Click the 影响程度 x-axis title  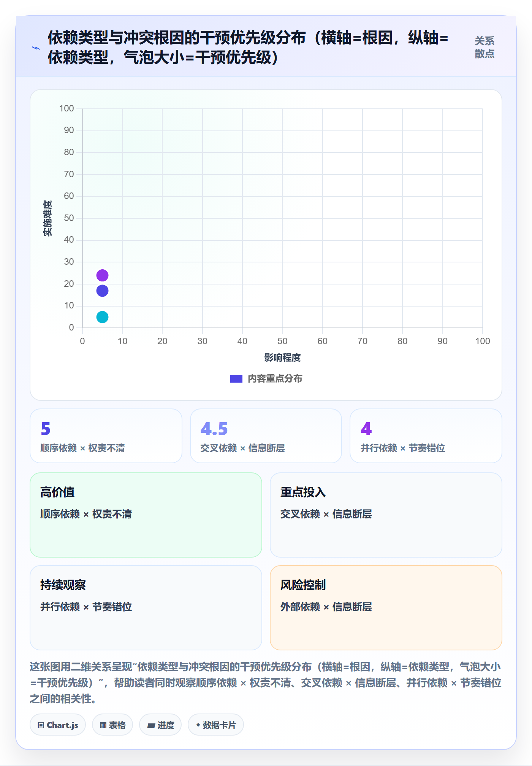(x=282, y=358)
